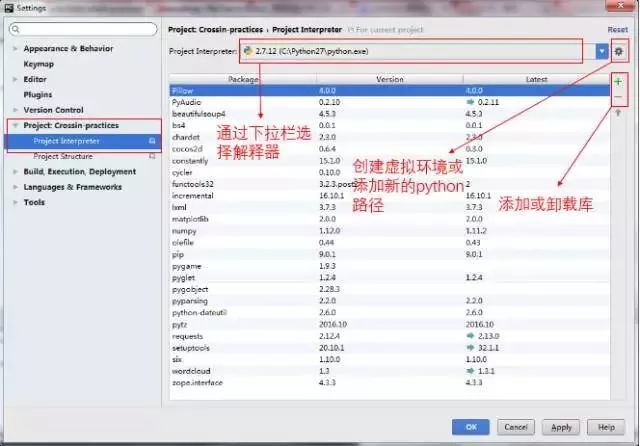Collapse Project: Crossin-practices section

click(x=15, y=125)
